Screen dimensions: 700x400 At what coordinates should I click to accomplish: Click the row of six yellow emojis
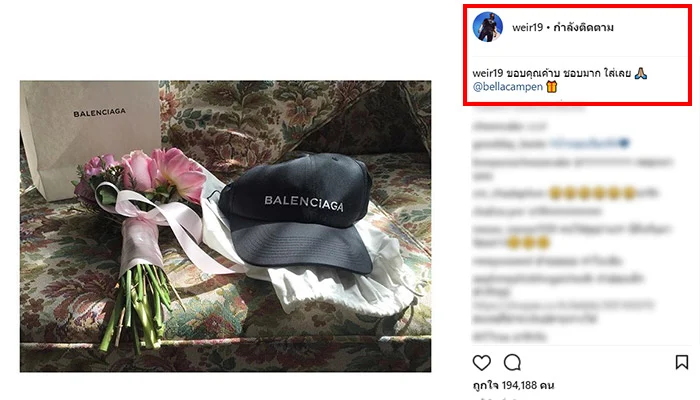tap(592, 193)
